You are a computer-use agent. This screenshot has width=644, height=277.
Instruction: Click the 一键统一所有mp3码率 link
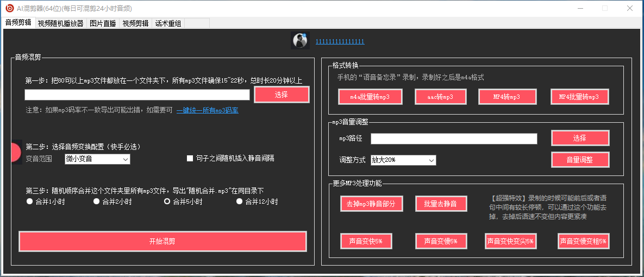coord(207,110)
